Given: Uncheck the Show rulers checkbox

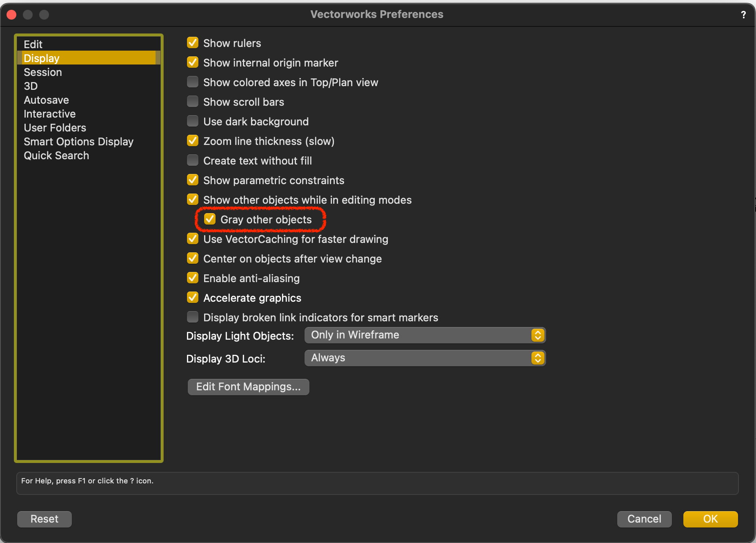Looking at the screenshot, I should pos(193,43).
